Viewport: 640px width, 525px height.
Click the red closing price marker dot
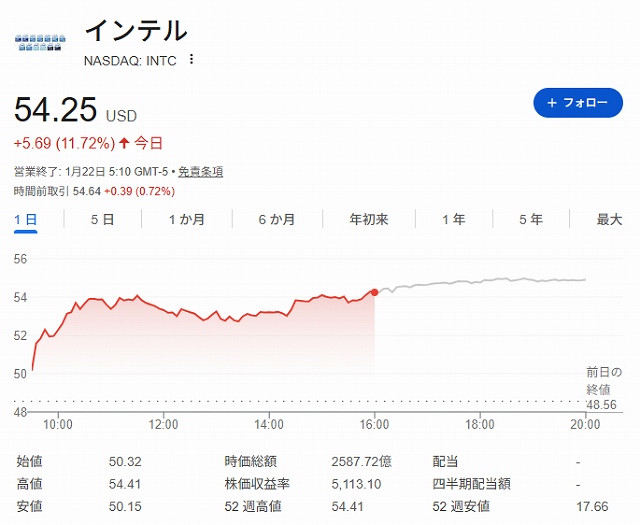[375, 292]
